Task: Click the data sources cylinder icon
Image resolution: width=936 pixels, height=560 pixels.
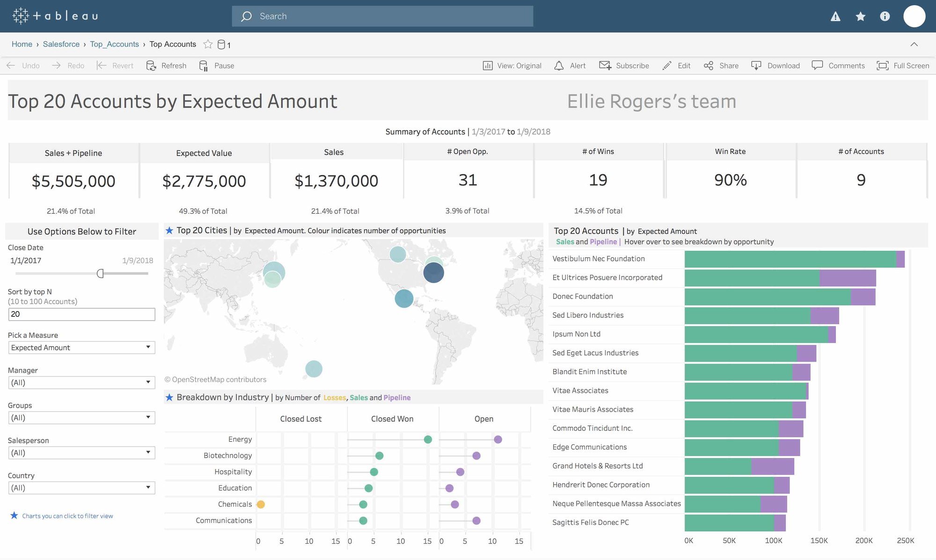Action: point(221,44)
